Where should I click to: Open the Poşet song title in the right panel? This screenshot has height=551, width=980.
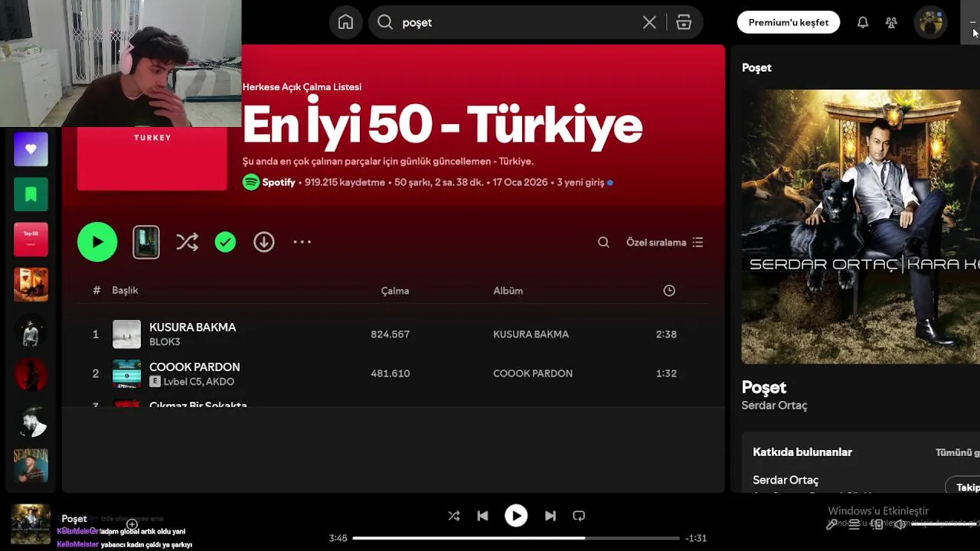tap(763, 387)
